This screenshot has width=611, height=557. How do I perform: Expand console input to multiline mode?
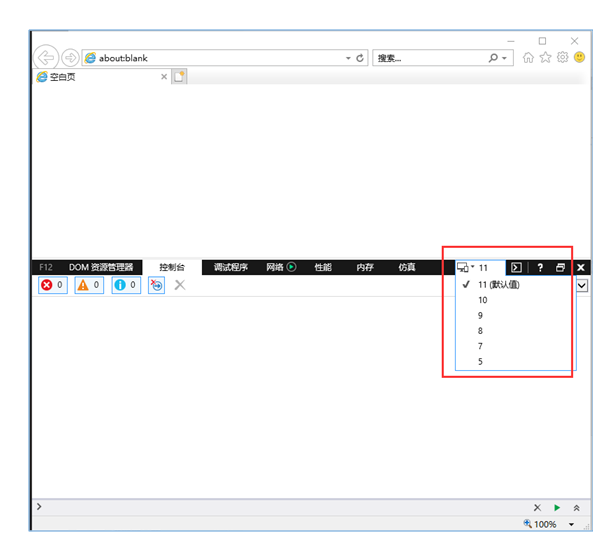click(x=576, y=508)
